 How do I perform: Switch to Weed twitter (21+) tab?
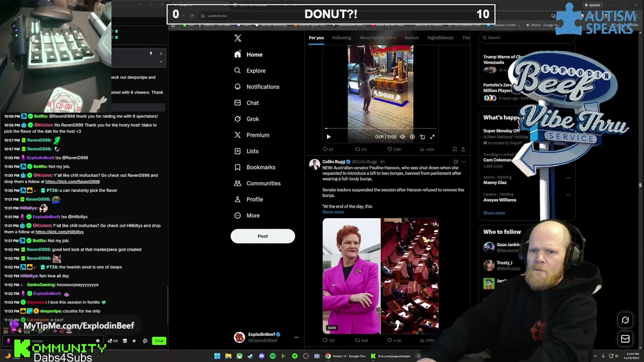point(377,38)
